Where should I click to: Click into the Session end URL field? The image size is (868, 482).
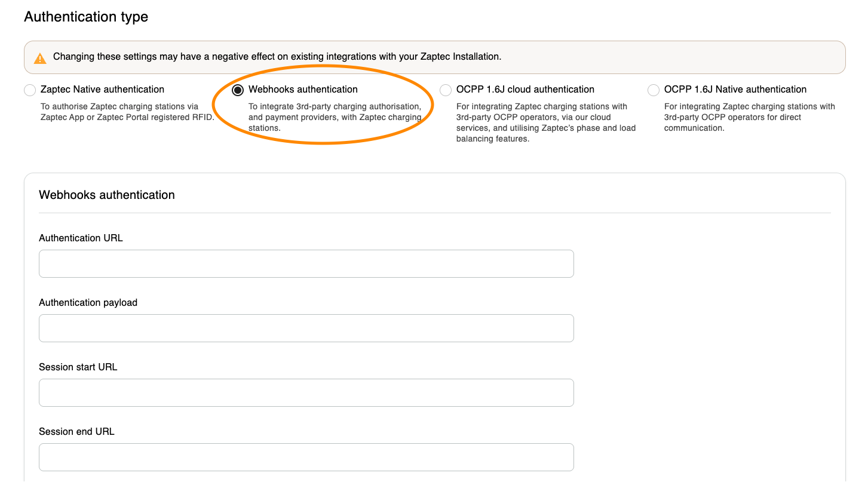click(x=306, y=457)
